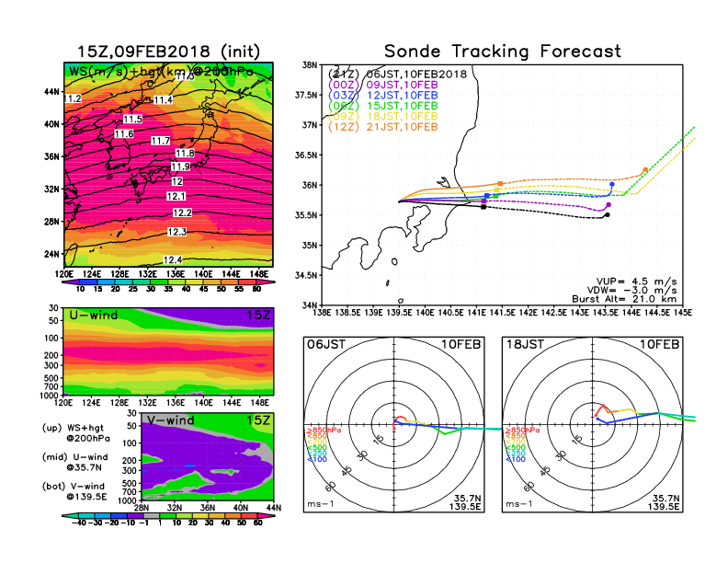This screenshot has height=563, width=728.
Task: Click the '15Z' label in the U-wind panel
Action: point(257,316)
